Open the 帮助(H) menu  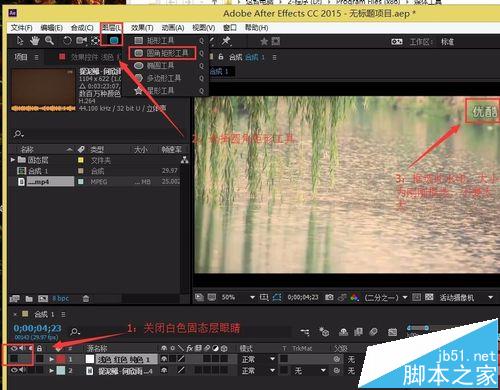(257, 28)
